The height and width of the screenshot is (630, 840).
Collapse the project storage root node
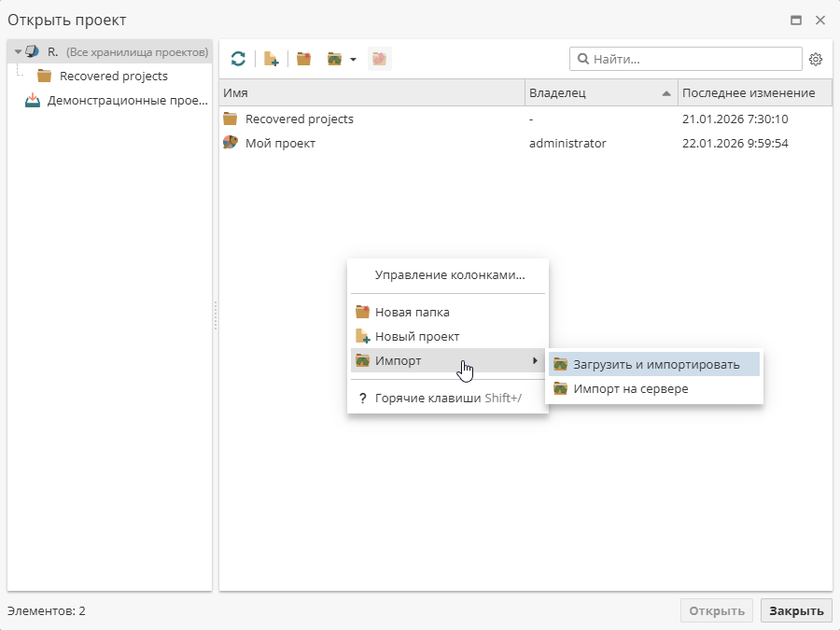tap(18, 51)
